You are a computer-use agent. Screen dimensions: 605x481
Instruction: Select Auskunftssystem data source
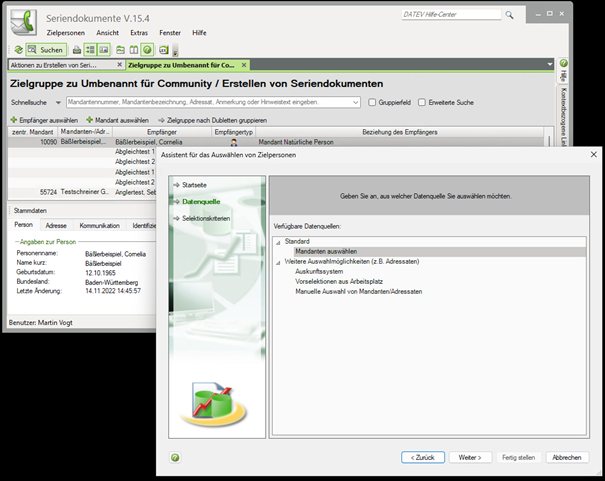[x=318, y=271]
